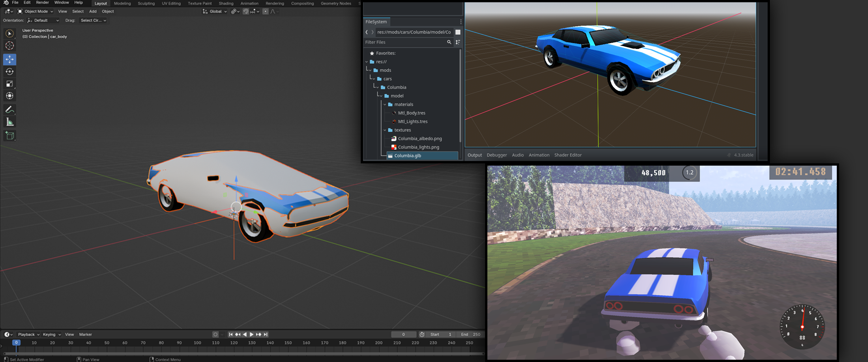Screen dimensions: 868x362
Task: Select the Add Cube tool
Action: (x=9, y=135)
